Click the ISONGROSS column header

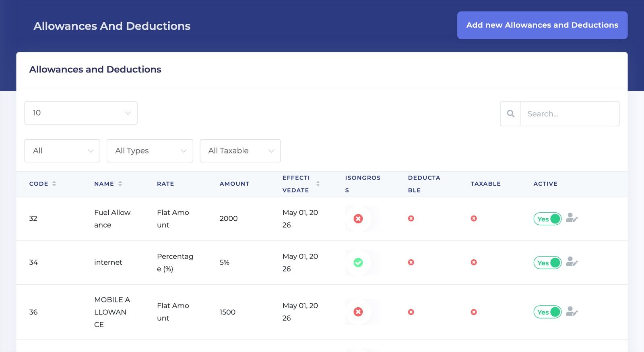tap(363, 184)
